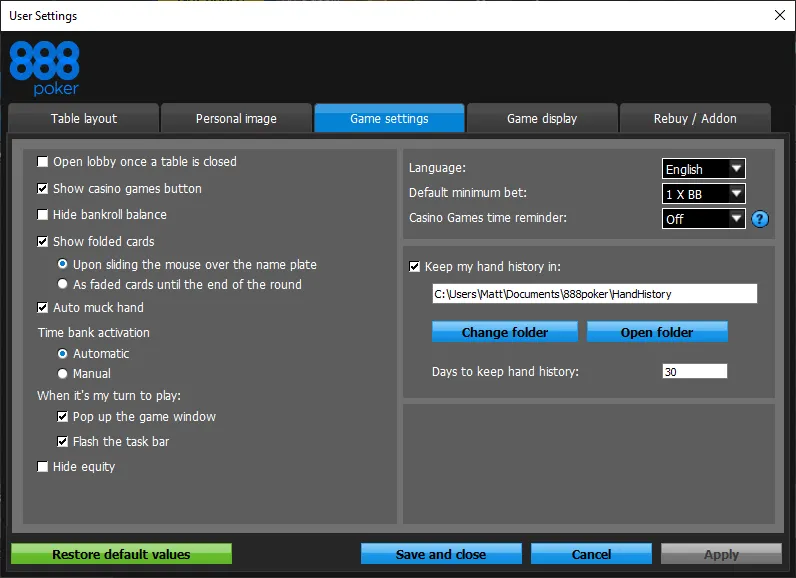Open the Game display tab
The width and height of the screenshot is (796, 578).
[542, 118]
